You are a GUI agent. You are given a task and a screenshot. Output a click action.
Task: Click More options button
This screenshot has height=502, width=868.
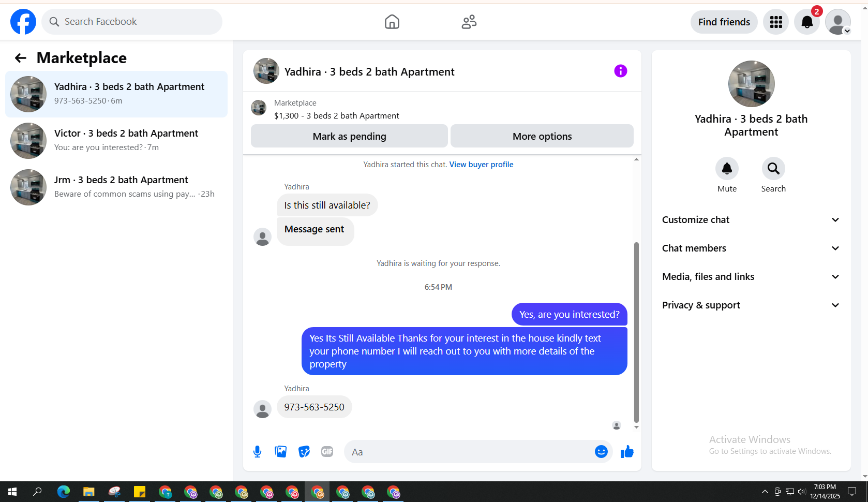[542, 136]
